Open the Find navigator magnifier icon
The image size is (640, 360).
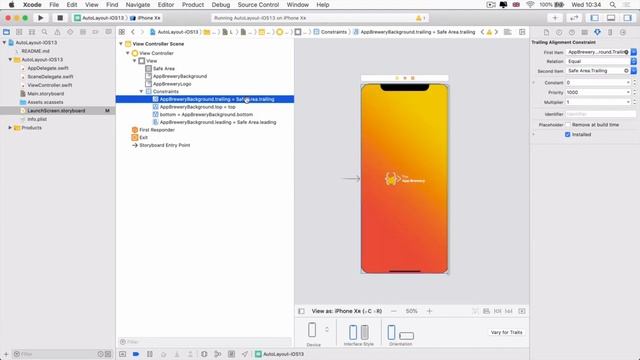44,32
